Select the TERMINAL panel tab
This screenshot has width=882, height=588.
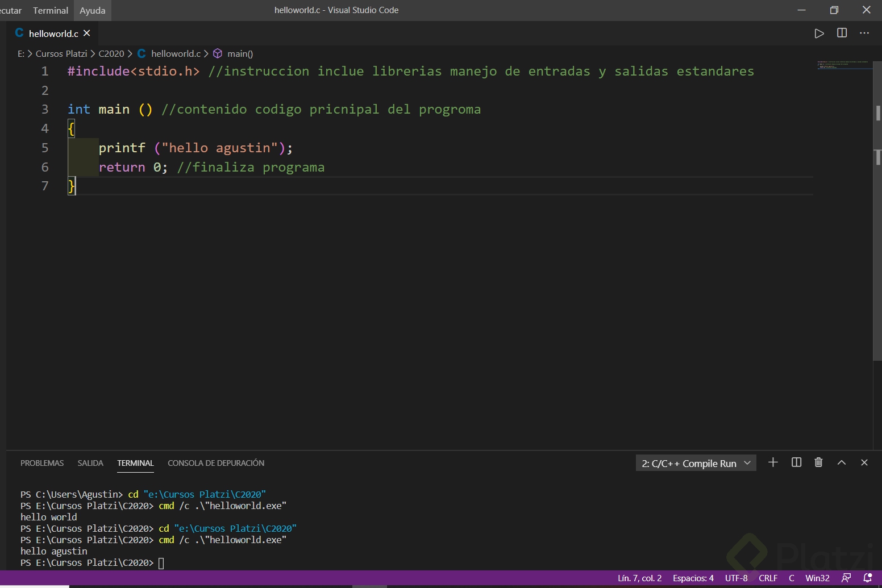135,463
